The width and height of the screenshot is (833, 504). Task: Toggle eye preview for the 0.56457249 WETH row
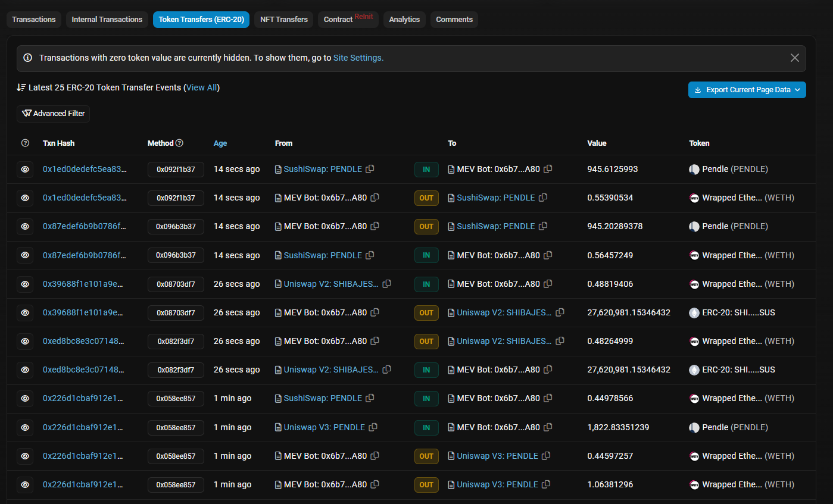pos(25,255)
